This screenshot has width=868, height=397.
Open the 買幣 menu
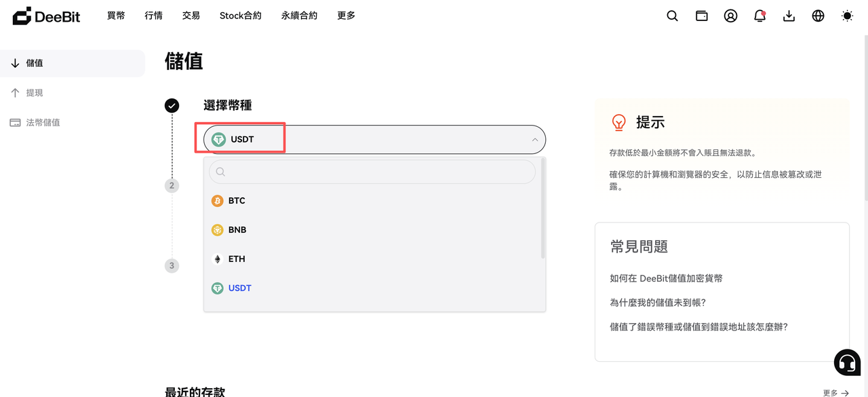tap(116, 16)
